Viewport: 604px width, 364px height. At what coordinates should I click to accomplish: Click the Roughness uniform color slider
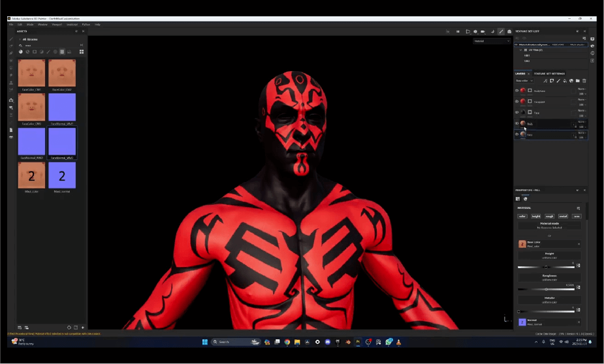[x=547, y=289]
